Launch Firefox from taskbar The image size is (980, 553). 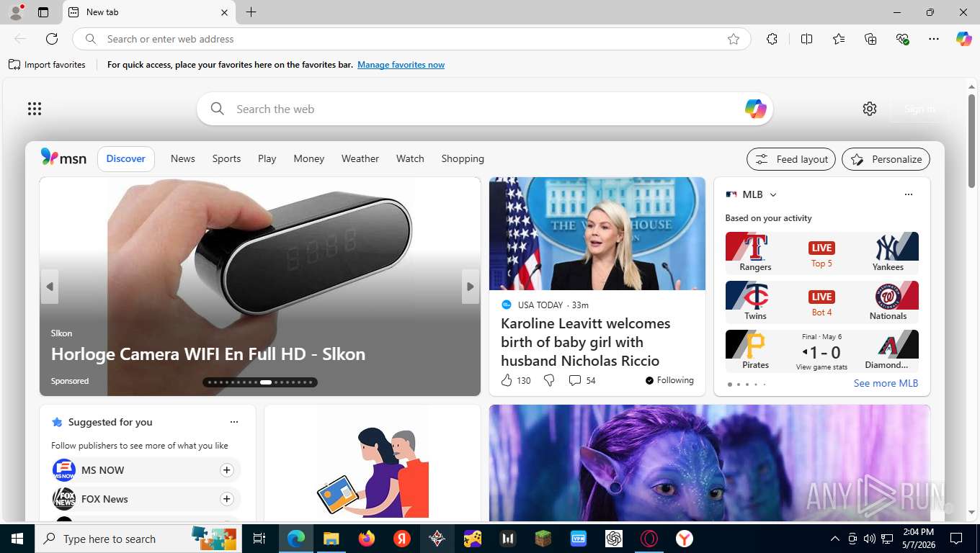(367, 539)
